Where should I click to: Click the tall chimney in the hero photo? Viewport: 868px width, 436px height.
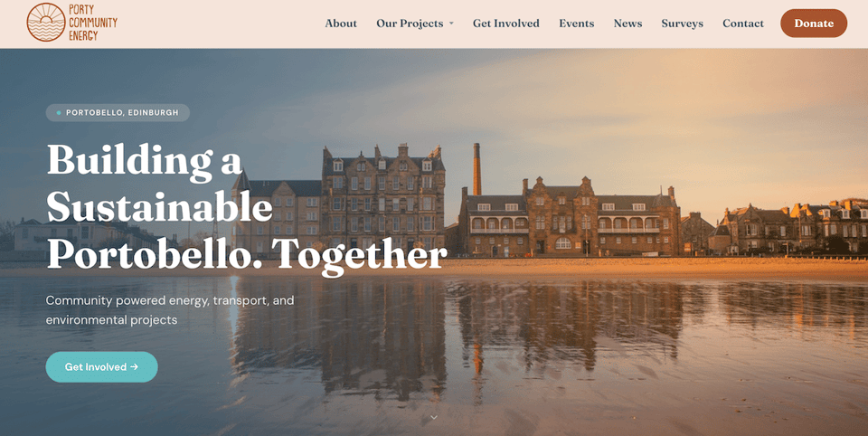pyautogui.click(x=476, y=169)
